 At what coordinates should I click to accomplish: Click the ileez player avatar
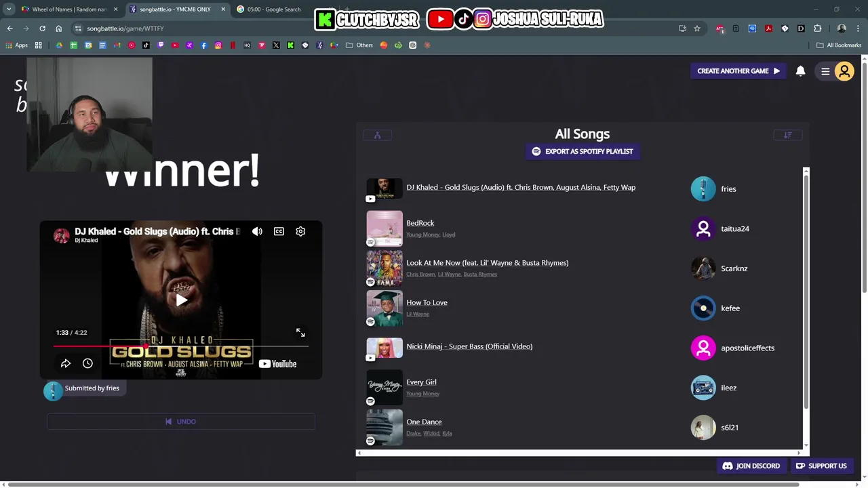pyautogui.click(x=703, y=388)
